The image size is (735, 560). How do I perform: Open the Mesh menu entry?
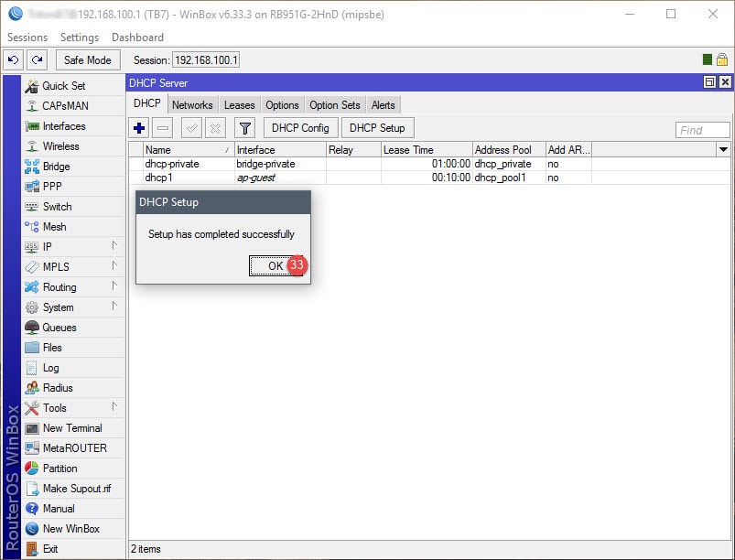[x=73, y=227]
